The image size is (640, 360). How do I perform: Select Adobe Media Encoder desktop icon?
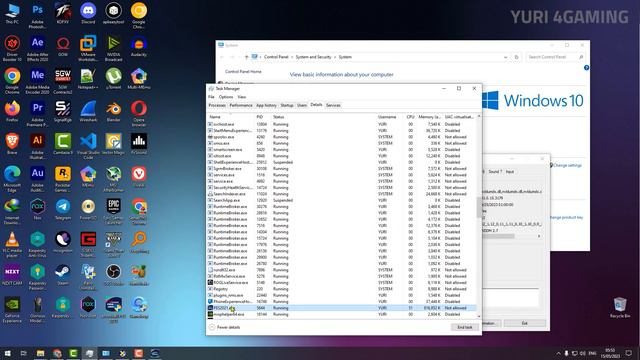click(37, 81)
